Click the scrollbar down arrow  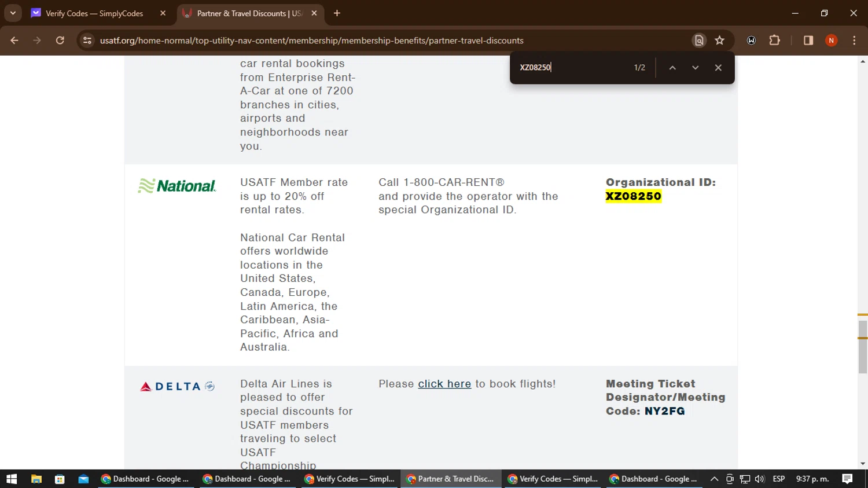point(863,464)
